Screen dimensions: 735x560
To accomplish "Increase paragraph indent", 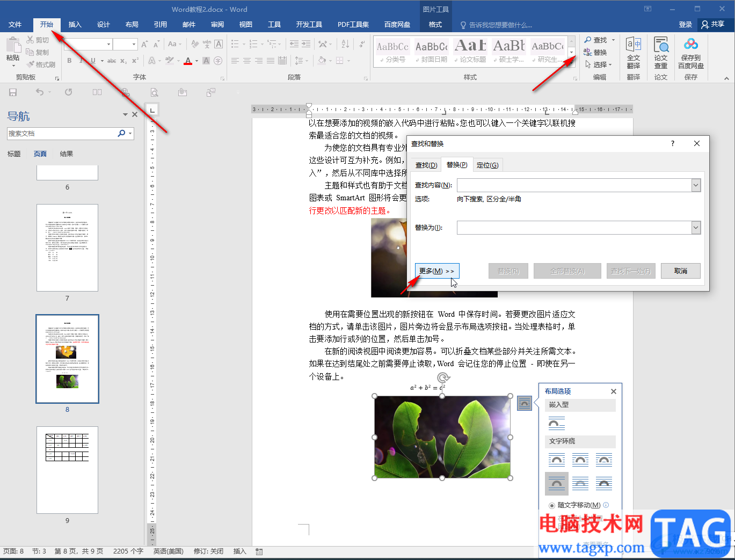I will (x=305, y=44).
